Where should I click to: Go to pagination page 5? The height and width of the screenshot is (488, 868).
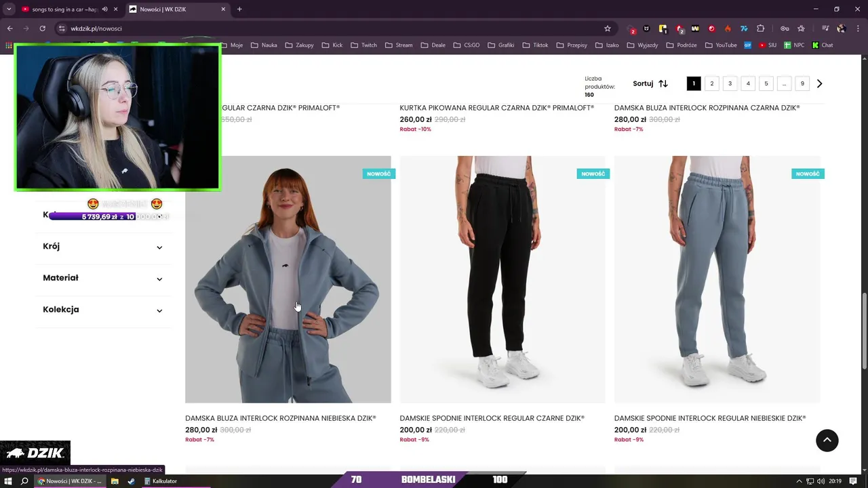pos(766,83)
